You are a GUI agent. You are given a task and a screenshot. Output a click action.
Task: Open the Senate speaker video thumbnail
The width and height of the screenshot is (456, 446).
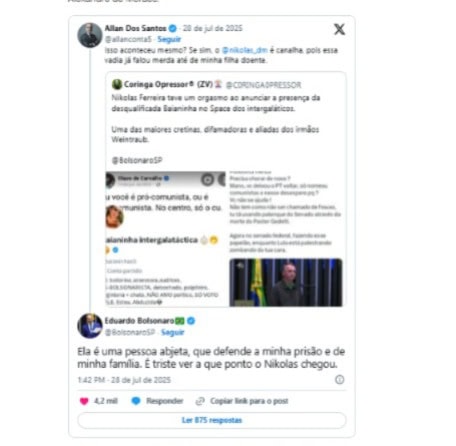pyautogui.click(x=286, y=282)
